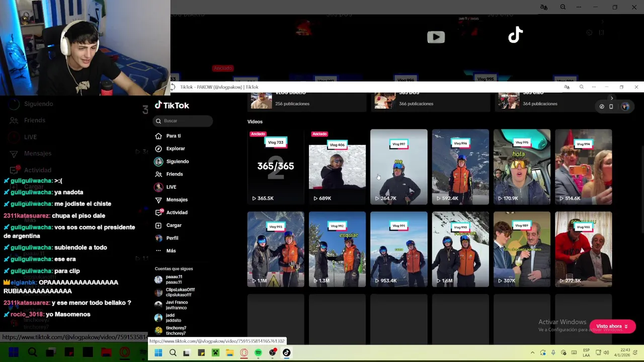This screenshot has height=362, width=644.
Task: Click the volume icon in the system tray
Action: (x=606, y=353)
